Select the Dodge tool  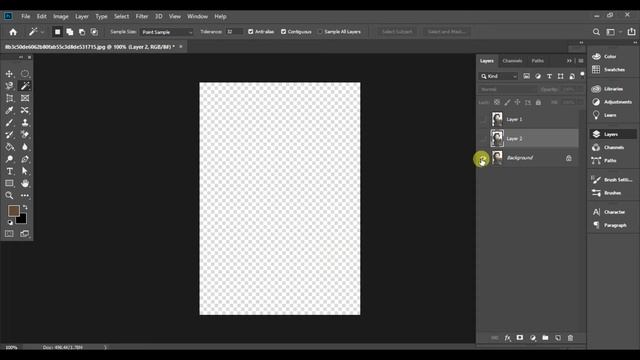click(x=9, y=159)
